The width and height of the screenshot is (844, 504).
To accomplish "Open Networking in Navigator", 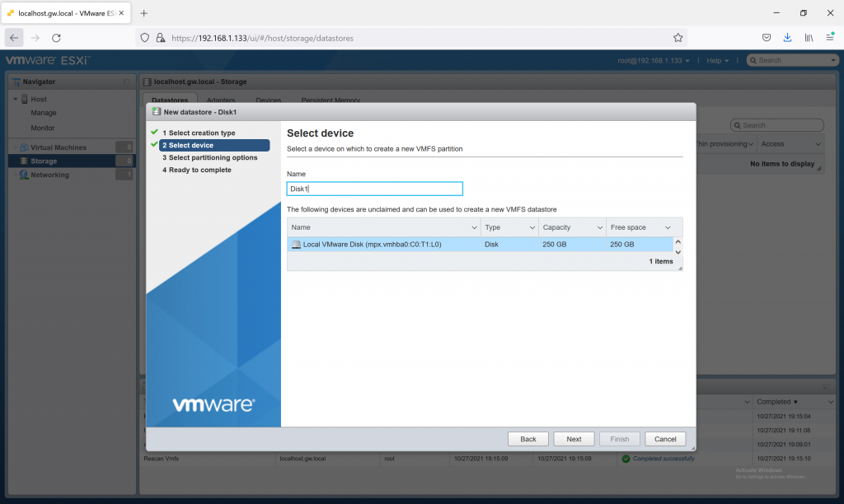I will coord(49,175).
